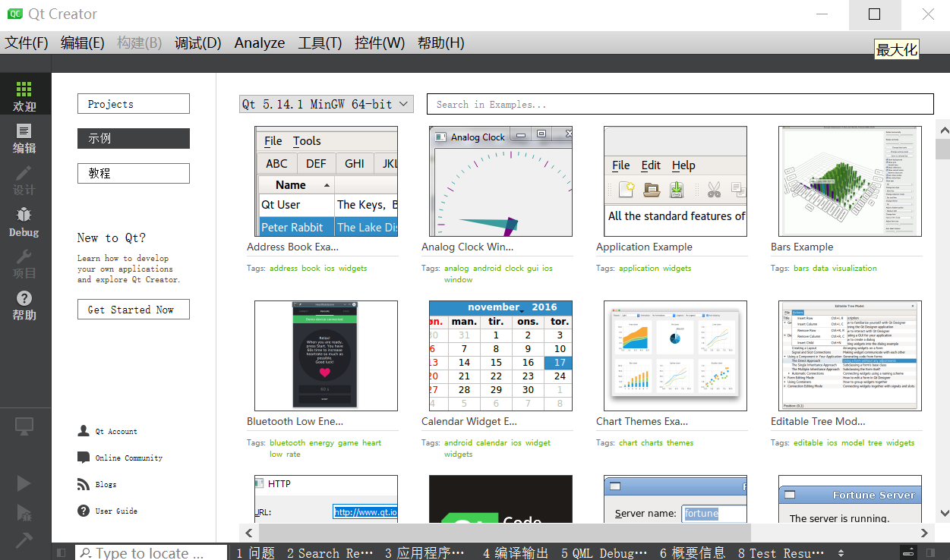The height and width of the screenshot is (560, 950).
Task: Open the Editable Tree Model thumbnail
Action: pos(850,356)
